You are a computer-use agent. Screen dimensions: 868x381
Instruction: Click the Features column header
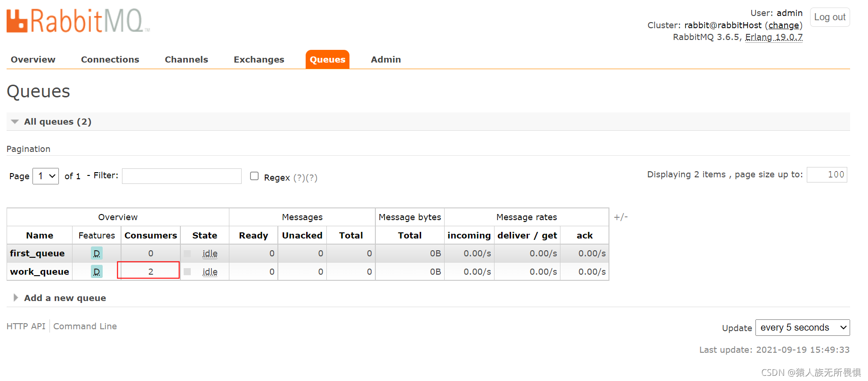click(x=97, y=235)
